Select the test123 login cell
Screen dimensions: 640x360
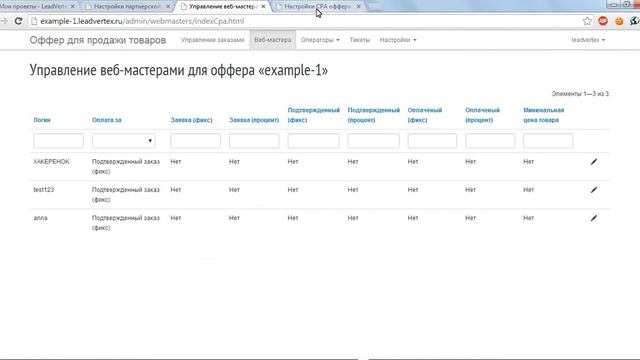click(x=44, y=190)
